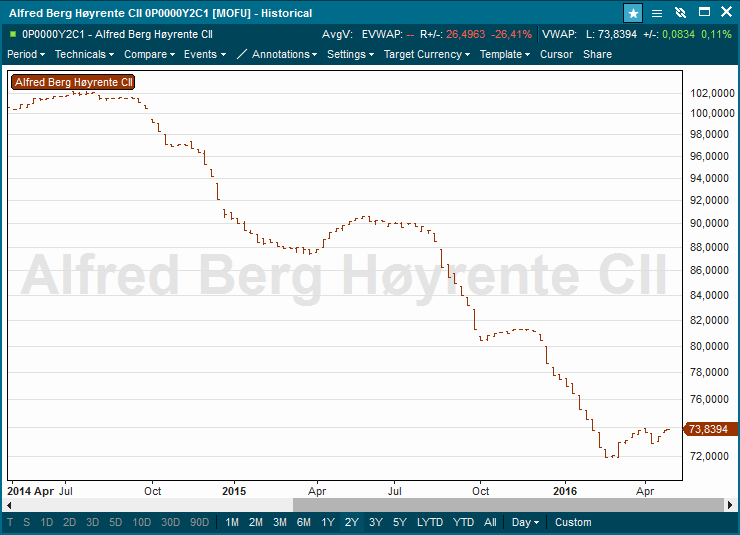The height and width of the screenshot is (535, 740).
Task: Click the S interval button
Action: click(26, 522)
